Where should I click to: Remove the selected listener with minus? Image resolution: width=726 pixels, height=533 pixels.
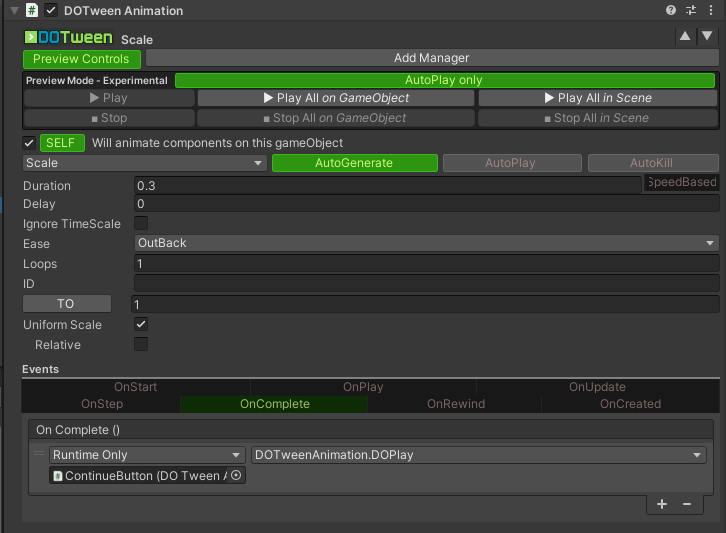[687, 504]
